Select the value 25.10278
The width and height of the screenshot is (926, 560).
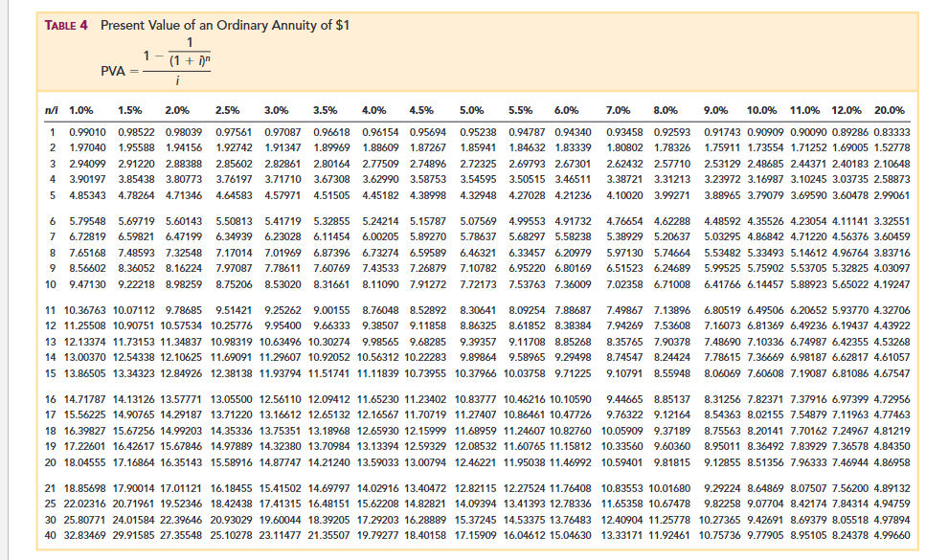pos(232,536)
